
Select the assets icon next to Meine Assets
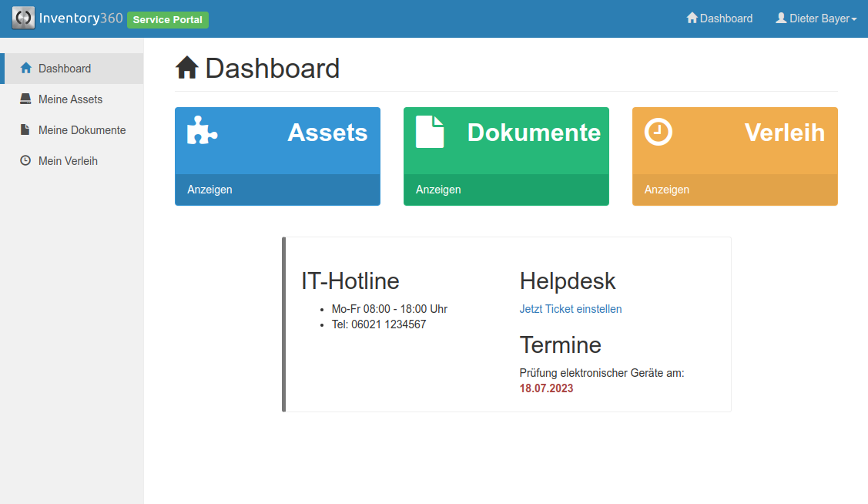24,99
